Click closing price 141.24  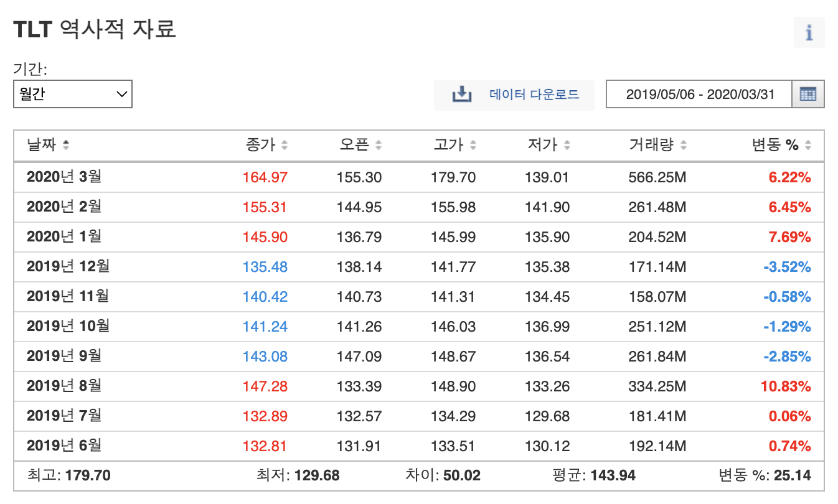click(265, 327)
